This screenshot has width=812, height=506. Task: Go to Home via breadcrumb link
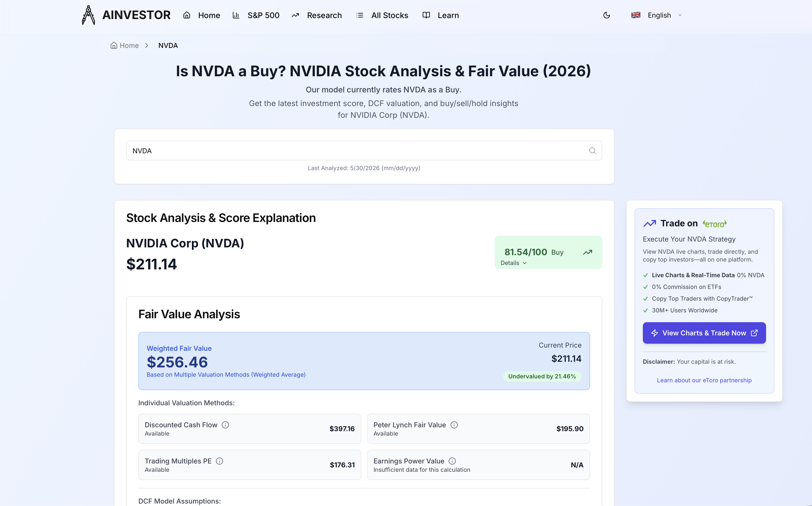coord(129,45)
